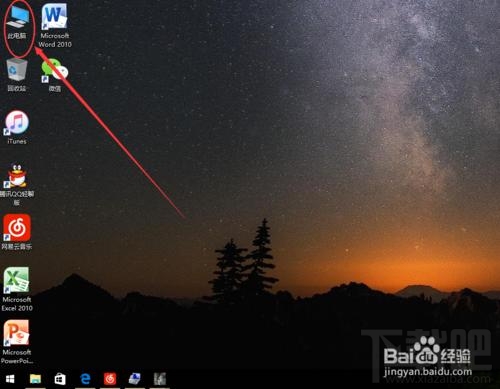
Task: Open the Windows Store taskbar icon
Action: click(60, 379)
